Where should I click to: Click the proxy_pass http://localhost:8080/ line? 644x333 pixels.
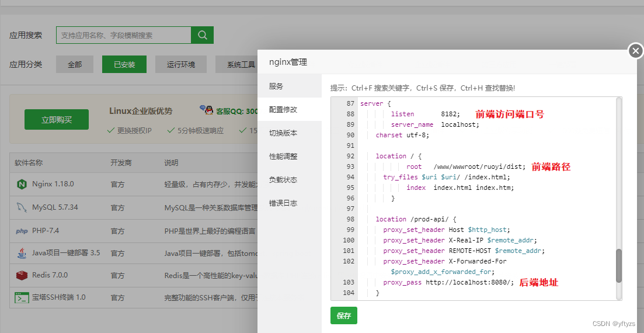[x=448, y=282]
